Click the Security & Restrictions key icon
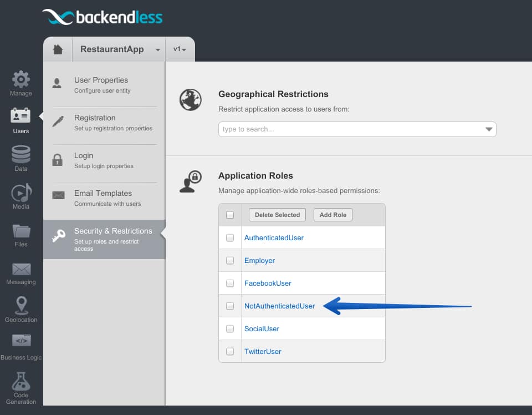This screenshot has width=532, height=415. [59, 236]
